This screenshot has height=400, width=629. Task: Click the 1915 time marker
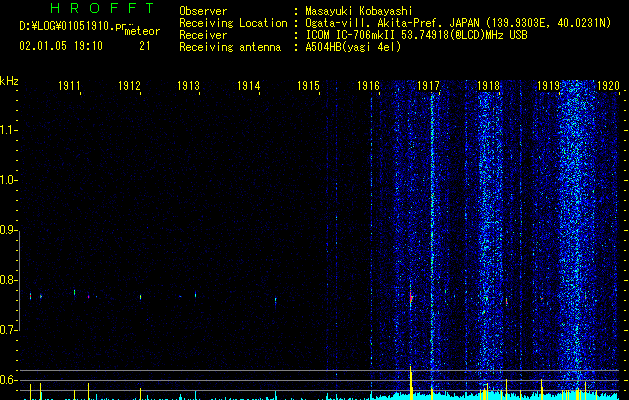point(308,85)
